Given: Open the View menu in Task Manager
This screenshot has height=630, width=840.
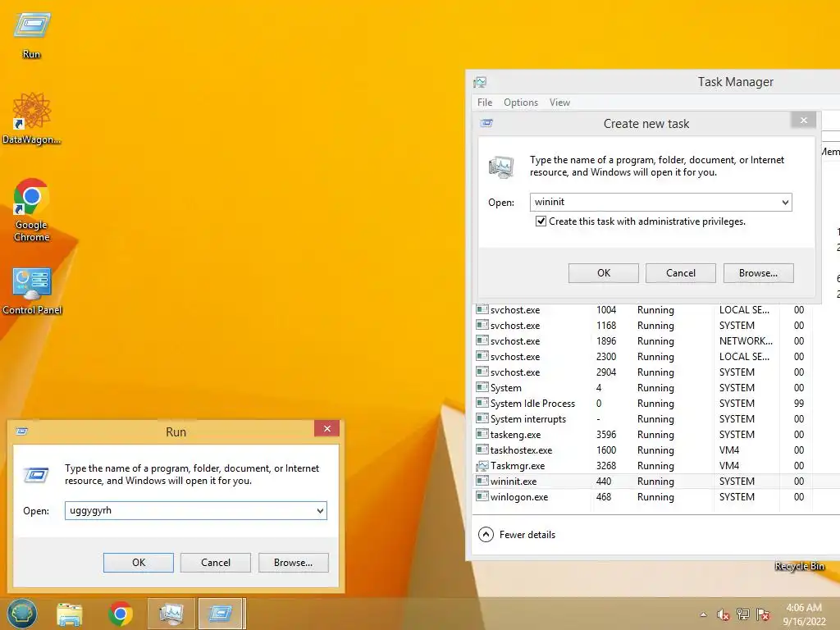Looking at the screenshot, I should point(559,103).
